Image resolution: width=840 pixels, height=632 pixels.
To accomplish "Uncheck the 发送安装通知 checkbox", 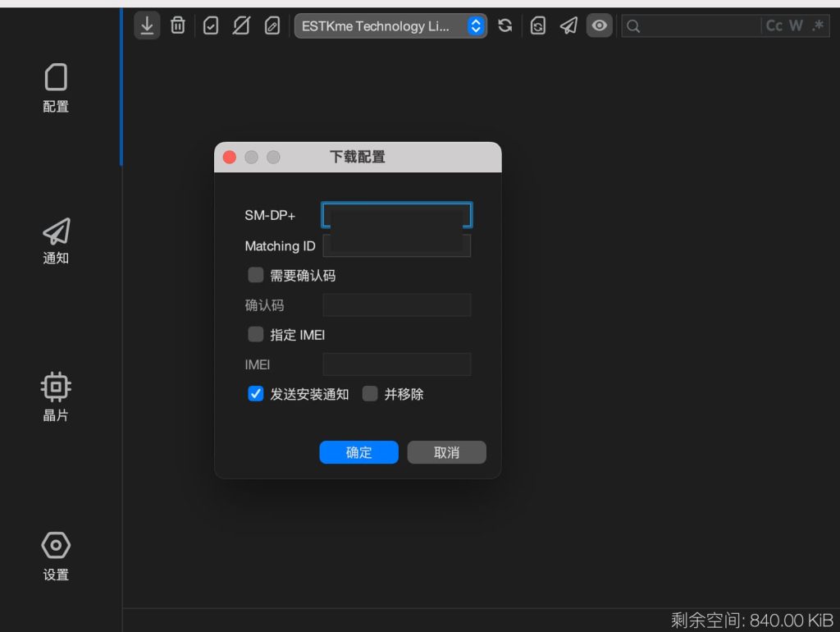I will (x=255, y=394).
